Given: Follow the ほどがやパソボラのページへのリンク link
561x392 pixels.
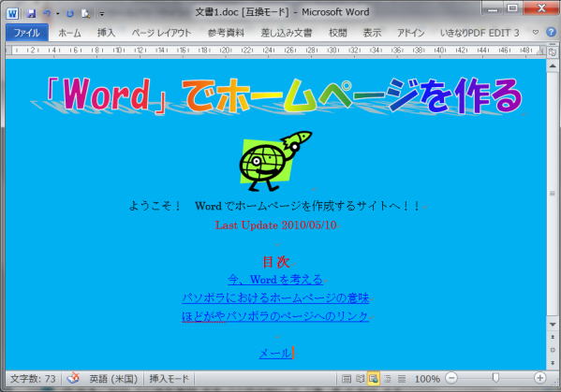Looking at the screenshot, I should (x=274, y=316).
